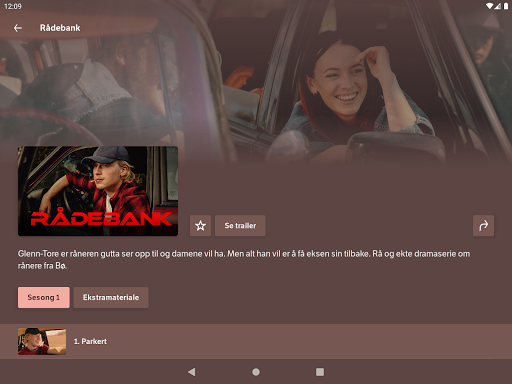The image size is (512, 384).
Task: Tap the cellular signal status icon
Action: tap(498, 6)
